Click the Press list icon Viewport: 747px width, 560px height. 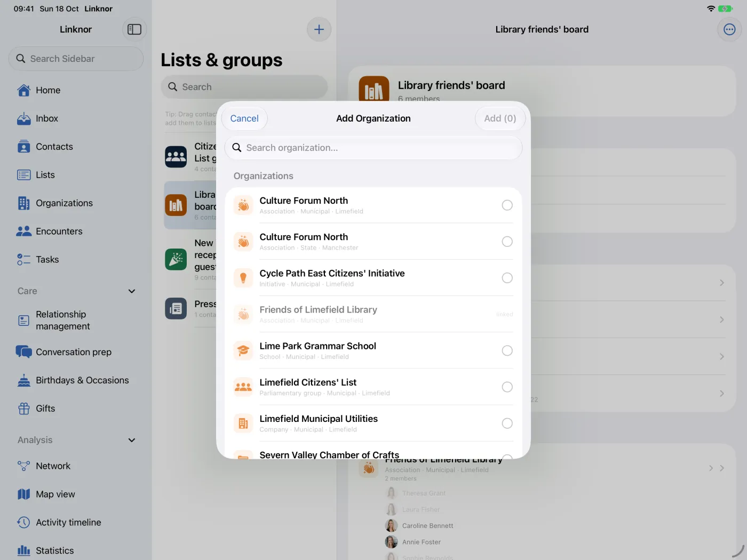[176, 308]
